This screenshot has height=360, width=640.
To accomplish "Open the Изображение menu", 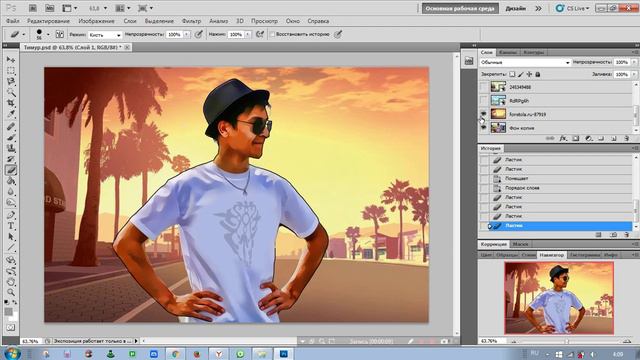I will point(96,21).
